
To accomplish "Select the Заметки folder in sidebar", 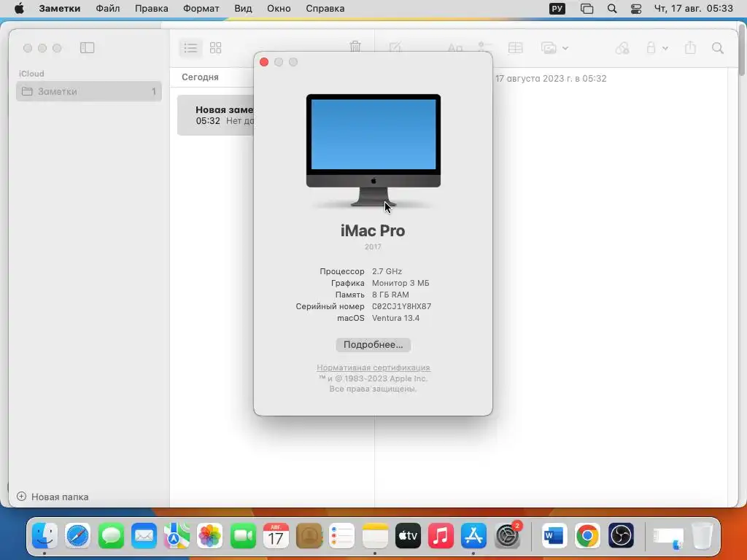I will (88, 91).
